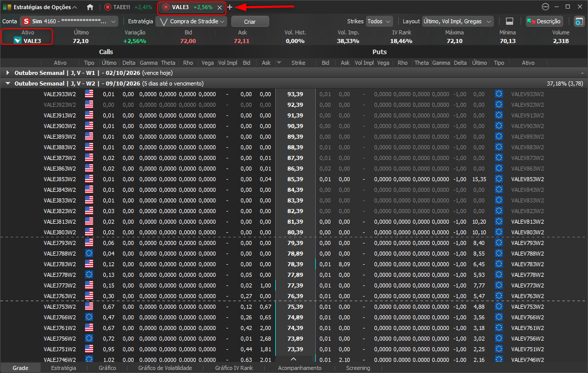Toggle the bottom panel layout icon
This screenshot has height=373, width=588.
tap(509, 21)
